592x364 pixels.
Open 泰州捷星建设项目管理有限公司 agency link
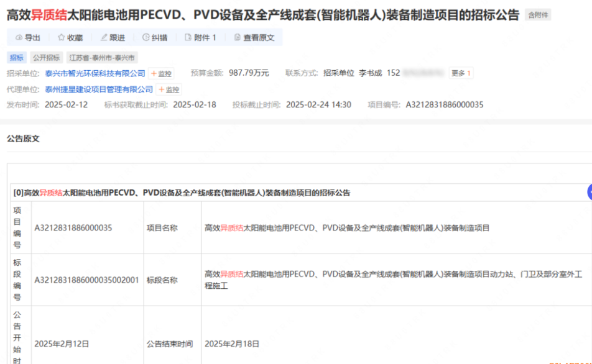click(99, 89)
